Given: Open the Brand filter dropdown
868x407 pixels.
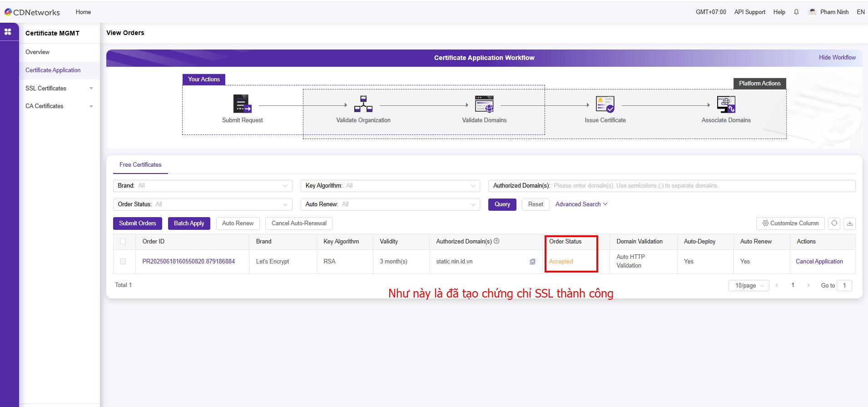Looking at the screenshot, I should click(203, 186).
